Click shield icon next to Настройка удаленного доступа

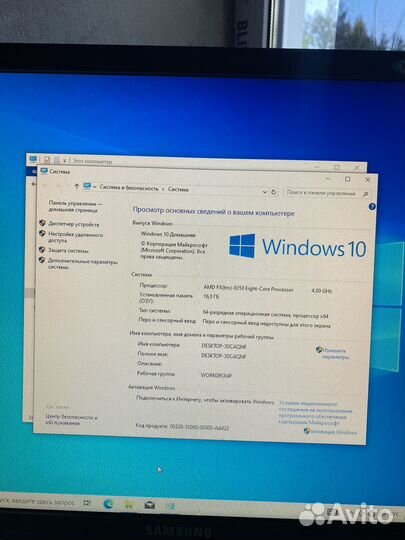pyautogui.click(x=42, y=234)
